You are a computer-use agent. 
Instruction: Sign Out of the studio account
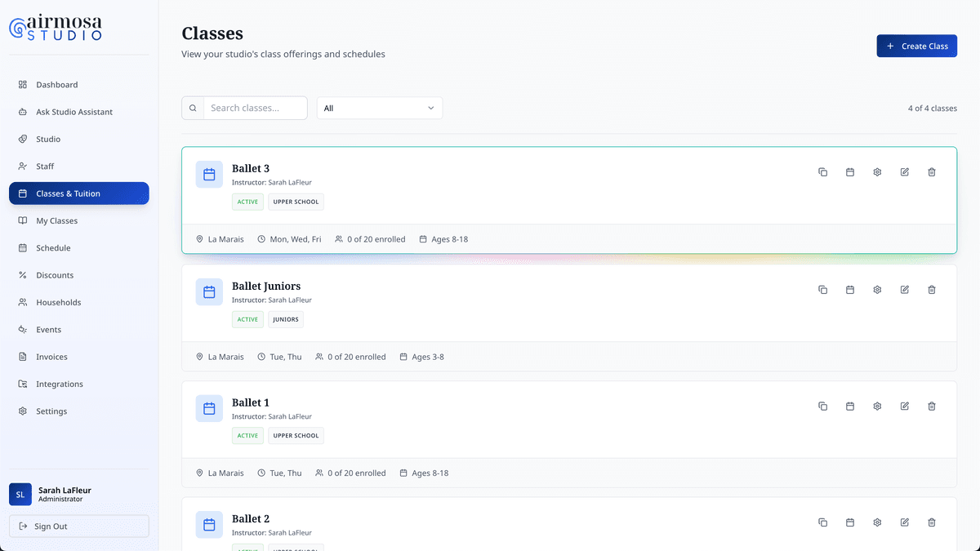pos(78,526)
